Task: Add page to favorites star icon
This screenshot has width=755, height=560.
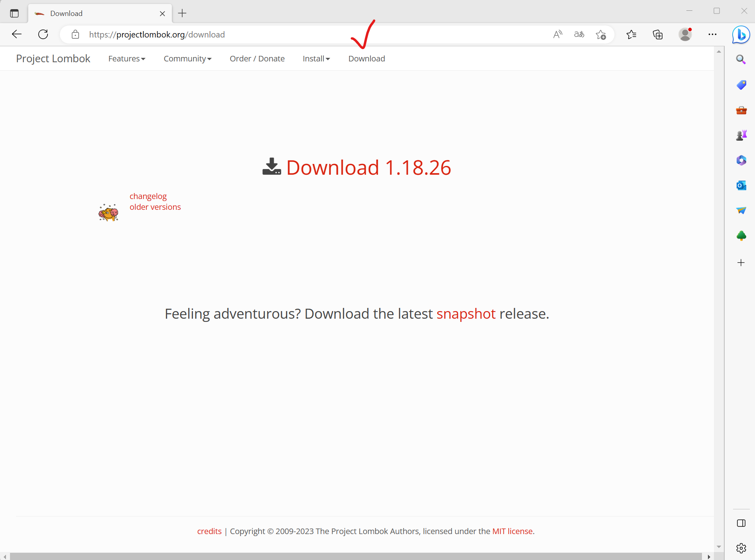Action: click(601, 35)
